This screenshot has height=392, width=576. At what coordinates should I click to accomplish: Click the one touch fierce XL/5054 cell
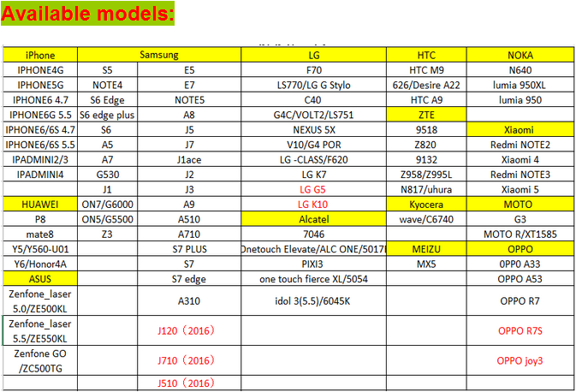pyautogui.click(x=314, y=279)
